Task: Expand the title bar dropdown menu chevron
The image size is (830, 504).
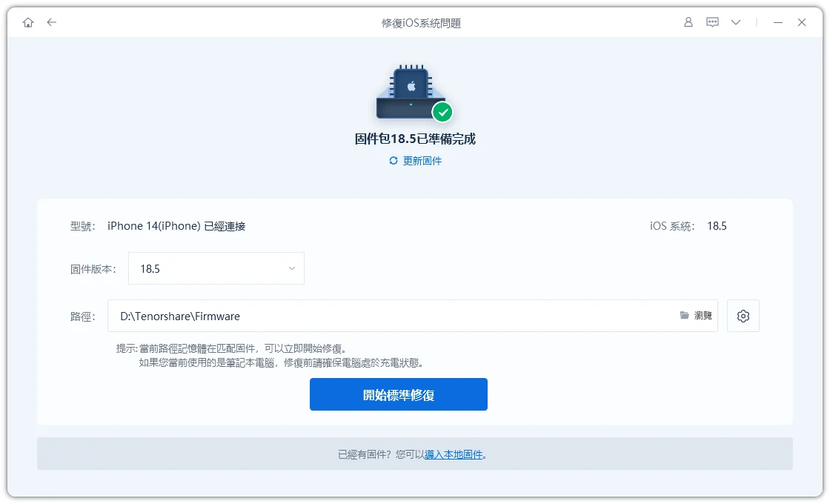Action: coord(736,22)
